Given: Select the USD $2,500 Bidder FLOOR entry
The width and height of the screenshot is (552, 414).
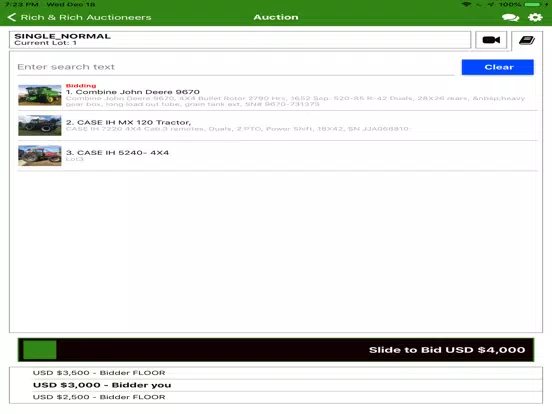Looking at the screenshot, I should click(276, 397).
